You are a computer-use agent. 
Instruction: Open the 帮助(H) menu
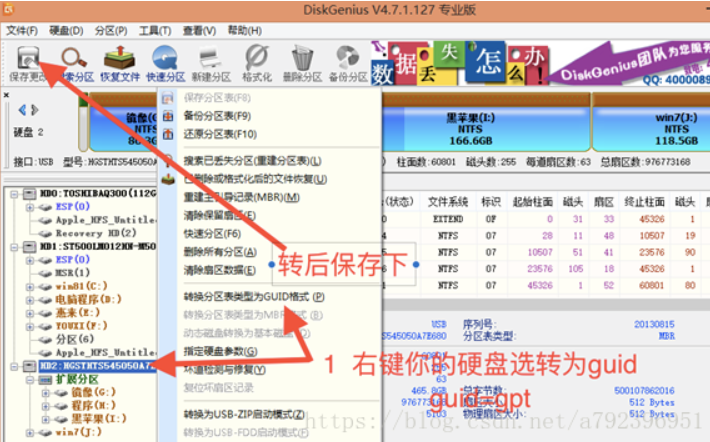pyautogui.click(x=245, y=30)
